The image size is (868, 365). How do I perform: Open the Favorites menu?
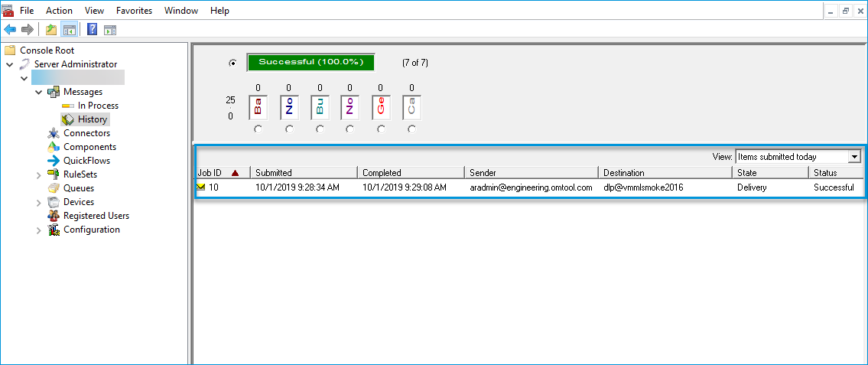tap(134, 11)
